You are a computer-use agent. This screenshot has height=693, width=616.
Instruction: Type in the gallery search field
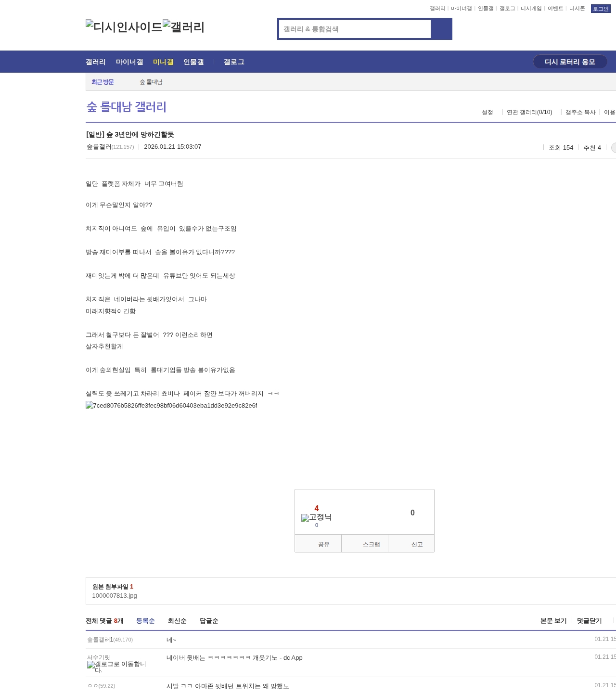click(x=355, y=29)
